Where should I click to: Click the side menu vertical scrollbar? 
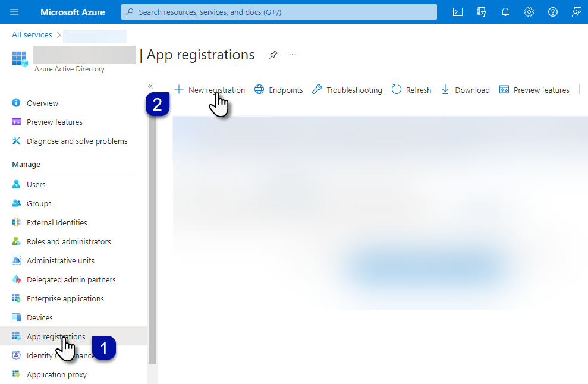coord(152,238)
